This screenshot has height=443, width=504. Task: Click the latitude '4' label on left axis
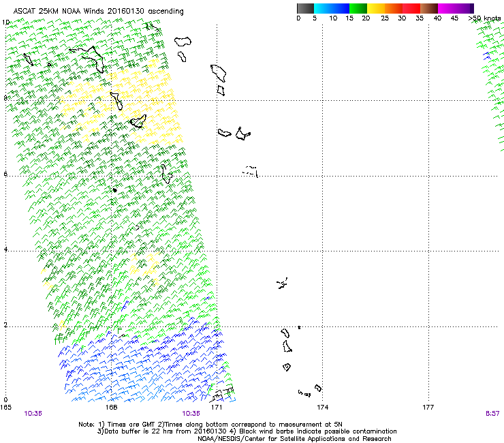pyautogui.click(x=5, y=249)
